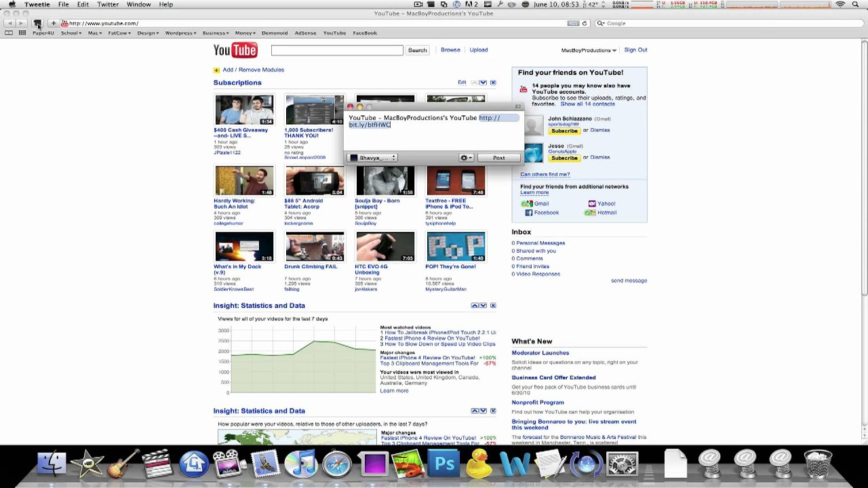Image resolution: width=868 pixels, height=488 pixels.
Task: Open the File menu
Action: 63,5
